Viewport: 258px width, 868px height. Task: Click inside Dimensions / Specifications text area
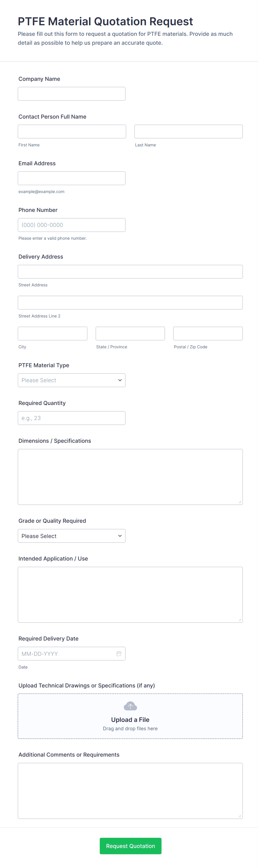130,476
